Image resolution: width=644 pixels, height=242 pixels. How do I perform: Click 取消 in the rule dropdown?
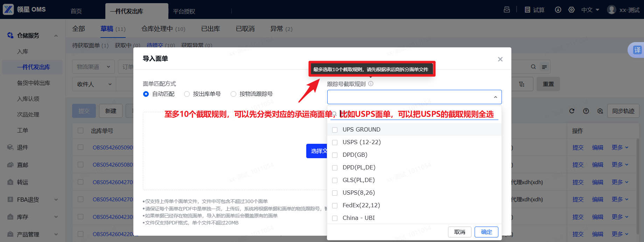(460, 232)
